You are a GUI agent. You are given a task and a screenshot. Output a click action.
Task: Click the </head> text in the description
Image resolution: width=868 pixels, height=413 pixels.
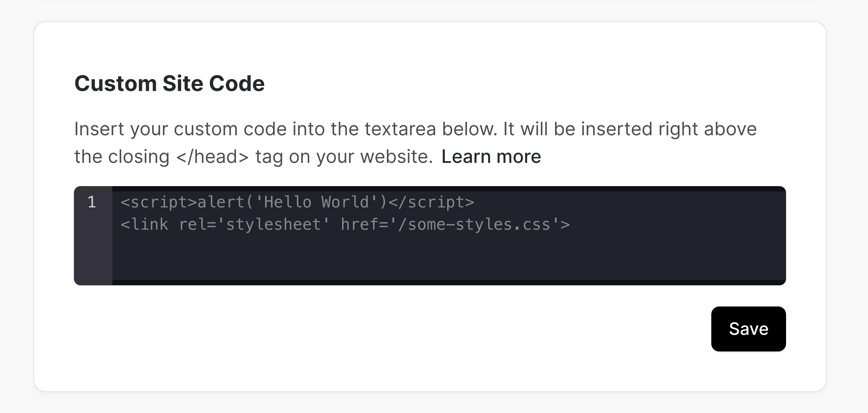coord(212,157)
